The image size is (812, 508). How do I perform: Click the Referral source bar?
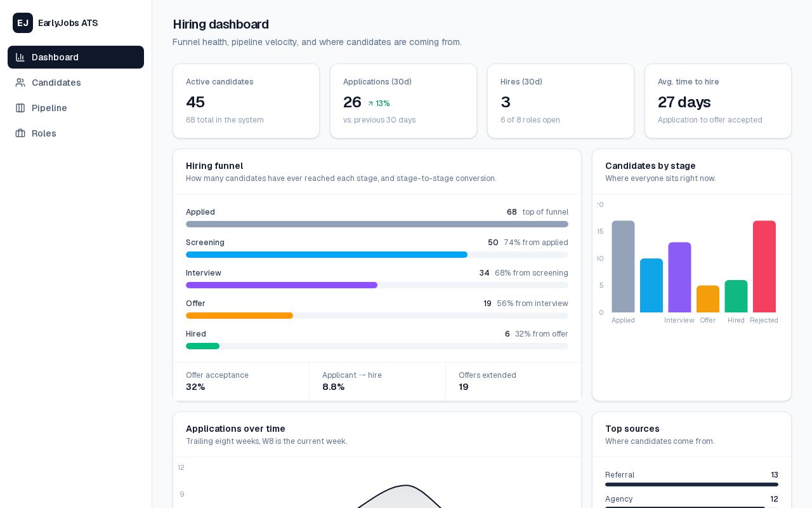coord(691,485)
